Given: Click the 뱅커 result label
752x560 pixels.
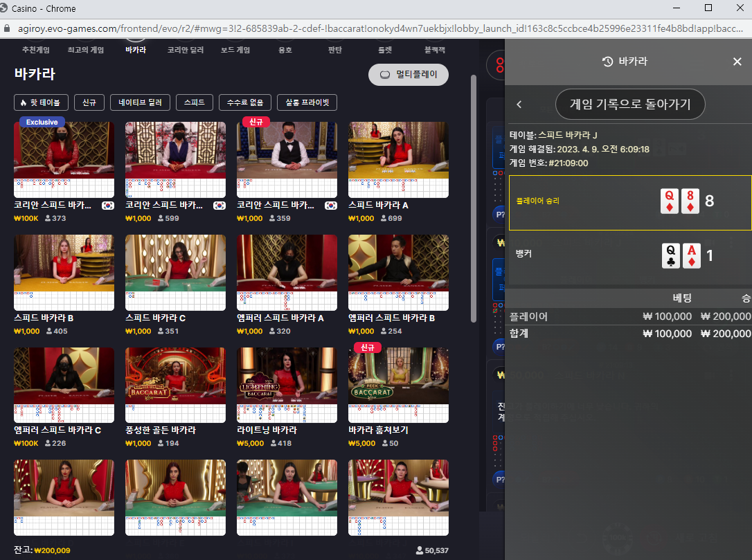Looking at the screenshot, I should (523, 253).
